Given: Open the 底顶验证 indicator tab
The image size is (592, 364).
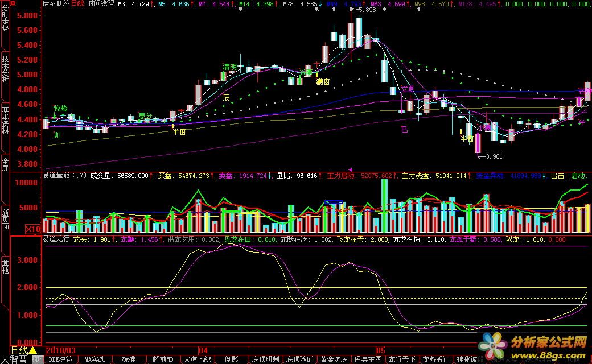Looking at the screenshot, I should point(300,359).
